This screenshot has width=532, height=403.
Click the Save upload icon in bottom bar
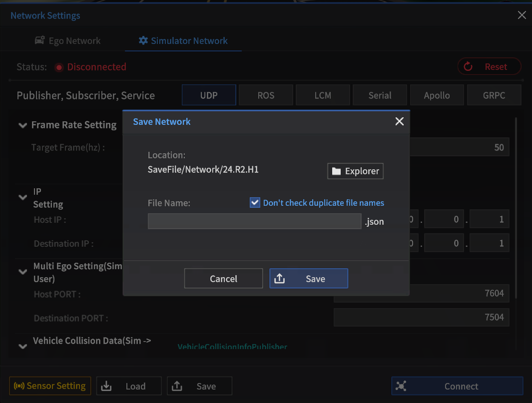click(177, 386)
